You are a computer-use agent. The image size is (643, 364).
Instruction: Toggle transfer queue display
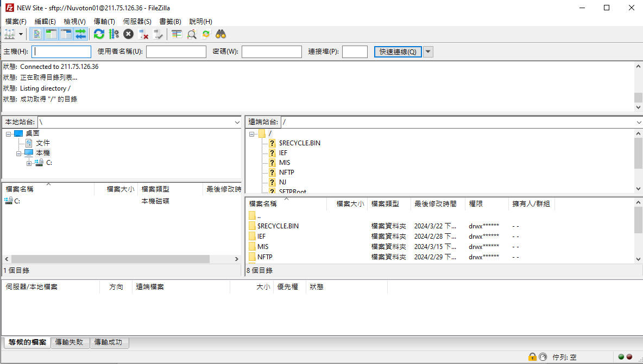coord(80,34)
